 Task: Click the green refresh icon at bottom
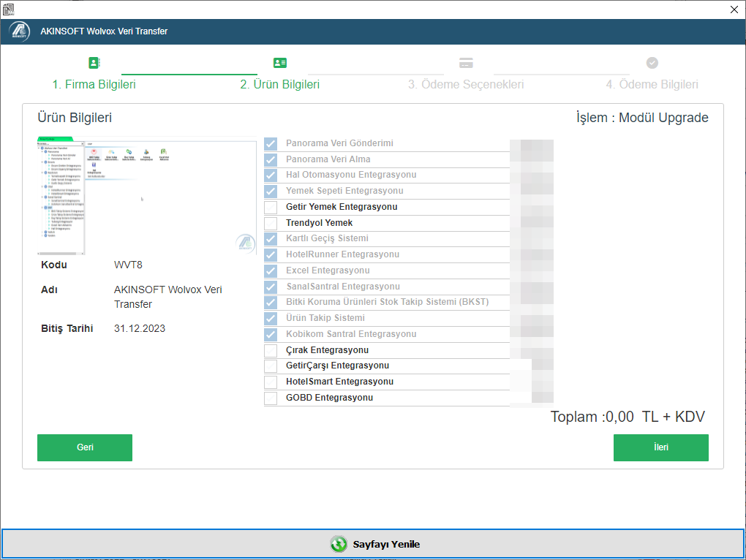coord(339,544)
